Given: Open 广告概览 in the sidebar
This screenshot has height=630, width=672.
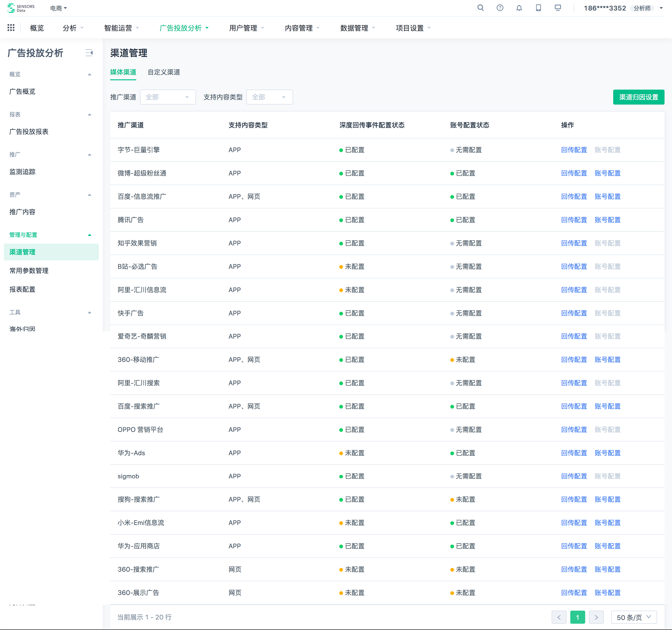Looking at the screenshot, I should [22, 92].
